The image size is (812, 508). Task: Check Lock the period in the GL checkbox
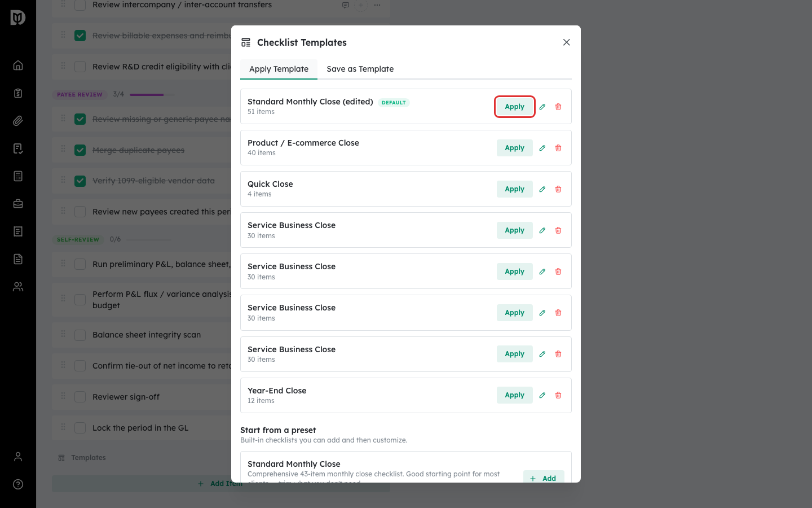(80, 428)
